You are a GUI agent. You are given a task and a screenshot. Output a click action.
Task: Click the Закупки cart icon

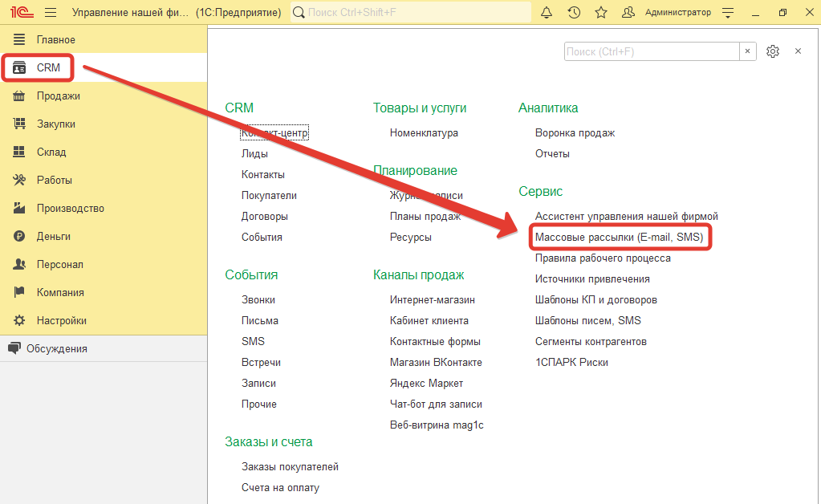click(18, 124)
